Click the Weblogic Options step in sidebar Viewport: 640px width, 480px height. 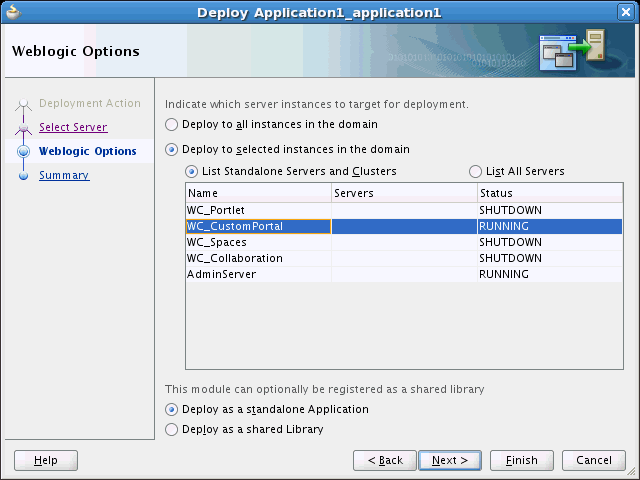tap(87, 151)
